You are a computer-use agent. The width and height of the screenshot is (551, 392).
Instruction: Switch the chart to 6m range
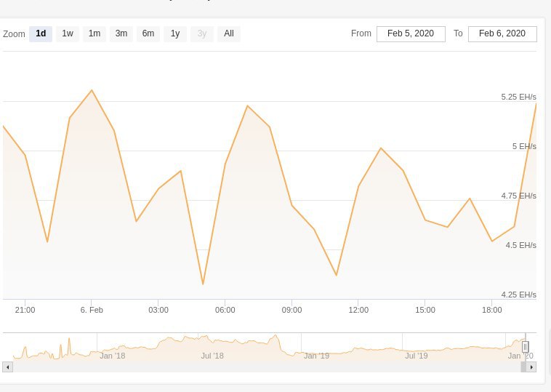coord(148,33)
